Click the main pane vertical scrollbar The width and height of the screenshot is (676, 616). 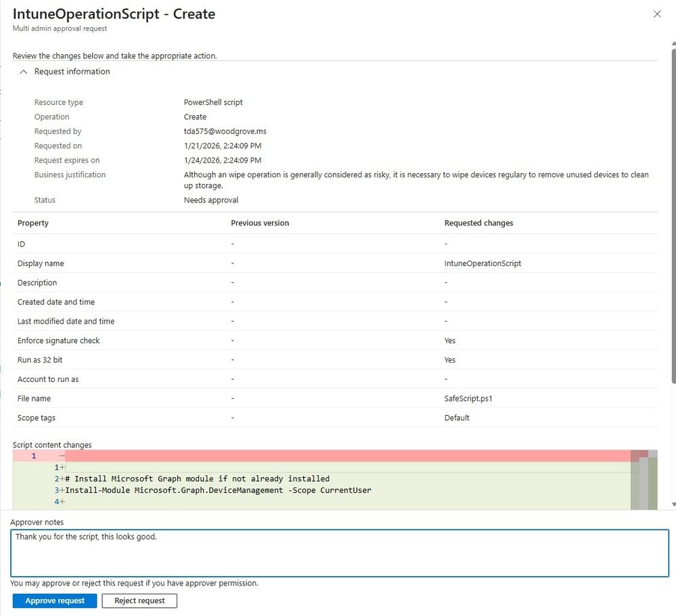point(673,216)
